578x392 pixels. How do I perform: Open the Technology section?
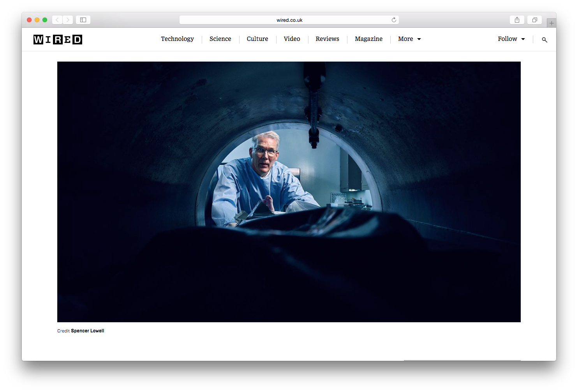coord(177,39)
